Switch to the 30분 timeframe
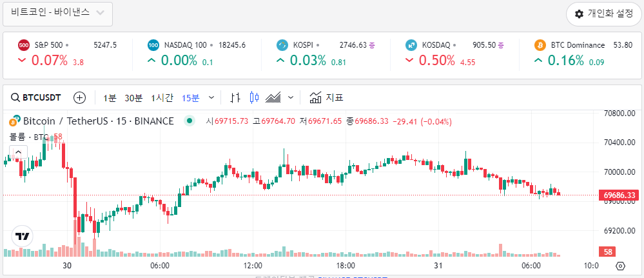This screenshot has width=644, height=278. pos(133,98)
